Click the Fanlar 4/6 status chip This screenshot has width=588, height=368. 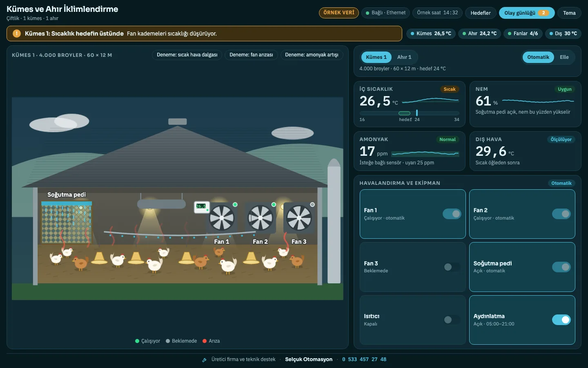pos(523,34)
